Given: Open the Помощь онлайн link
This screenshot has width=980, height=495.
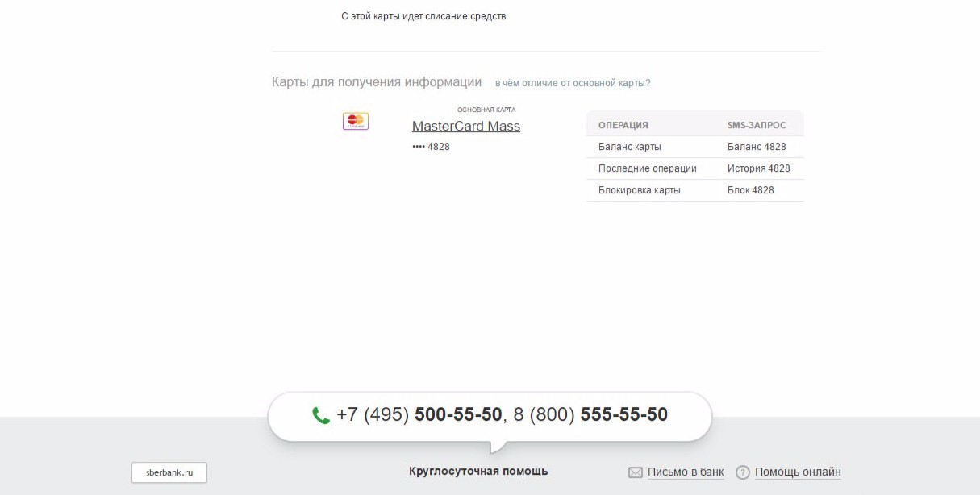Looking at the screenshot, I should (798, 472).
